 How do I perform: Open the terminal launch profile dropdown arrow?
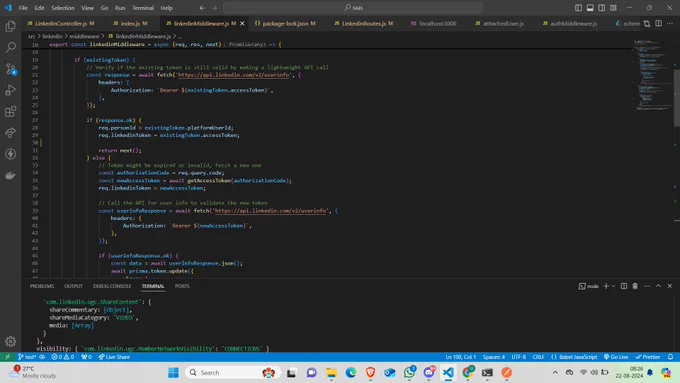point(614,286)
